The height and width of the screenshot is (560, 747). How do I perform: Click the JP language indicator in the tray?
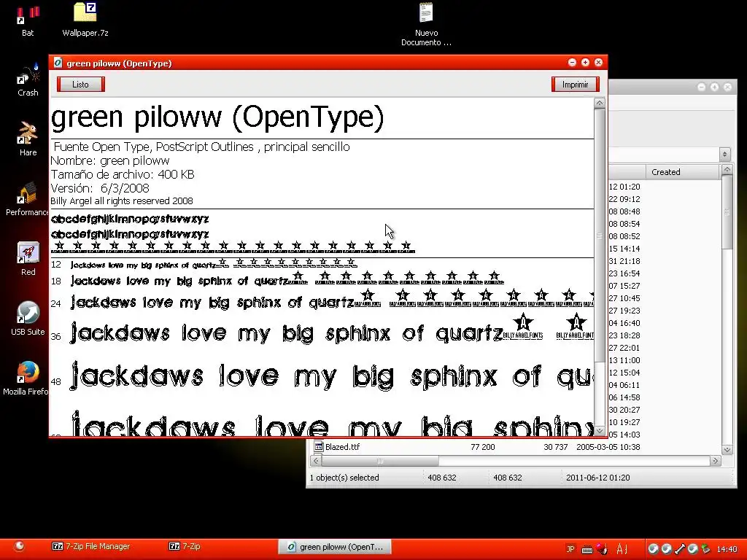pos(570,548)
